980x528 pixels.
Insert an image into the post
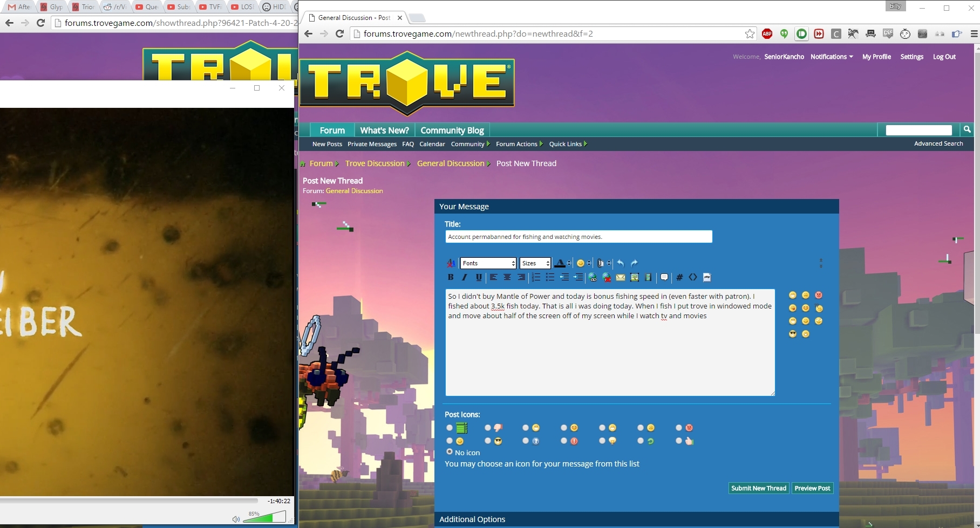[x=635, y=277]
